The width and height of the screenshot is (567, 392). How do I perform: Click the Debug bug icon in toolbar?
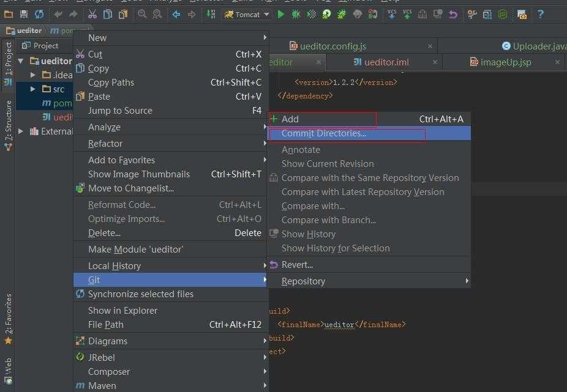[296, 14]
